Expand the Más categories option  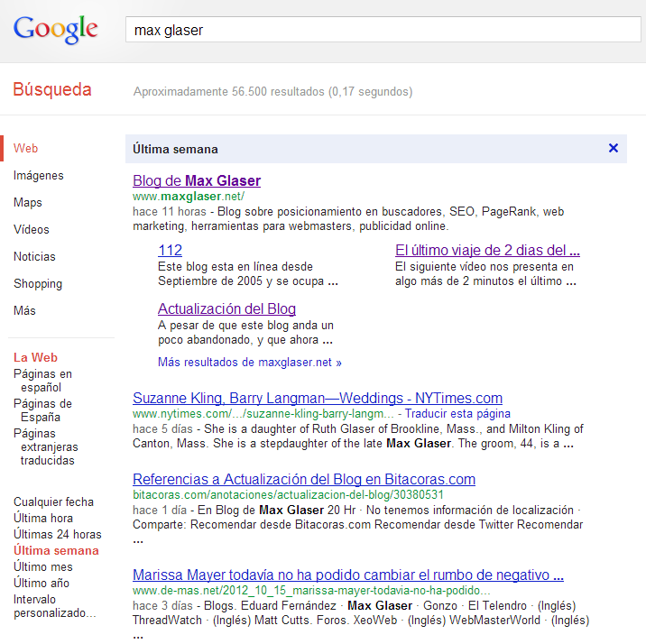click(x=24, y=310)
